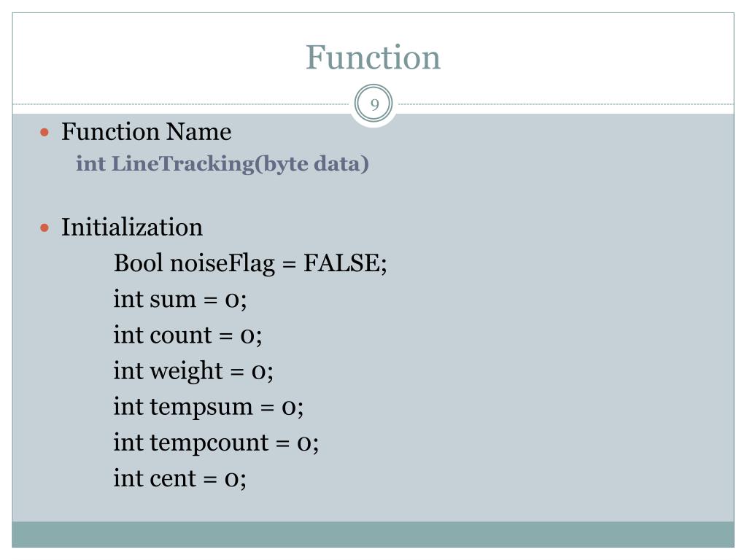The image size is (747, 560).
Task: Click the slide number 9 circle
Action: (x=374, y=104)
